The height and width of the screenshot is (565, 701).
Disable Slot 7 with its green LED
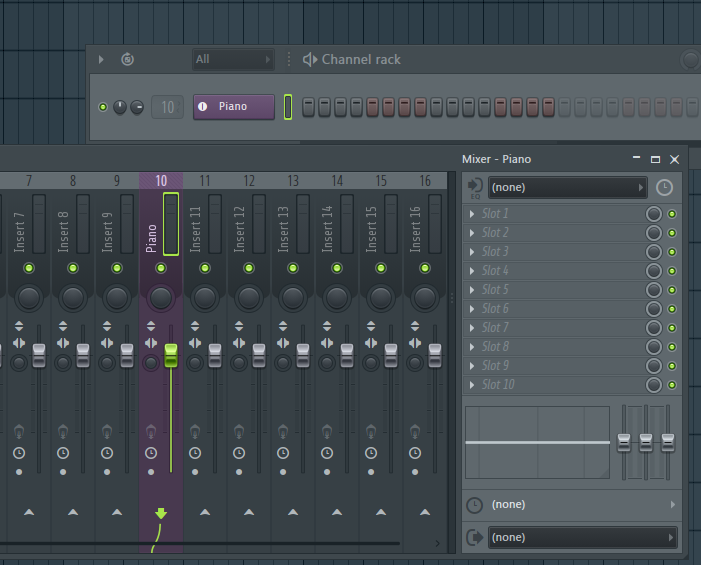(672, 328)
